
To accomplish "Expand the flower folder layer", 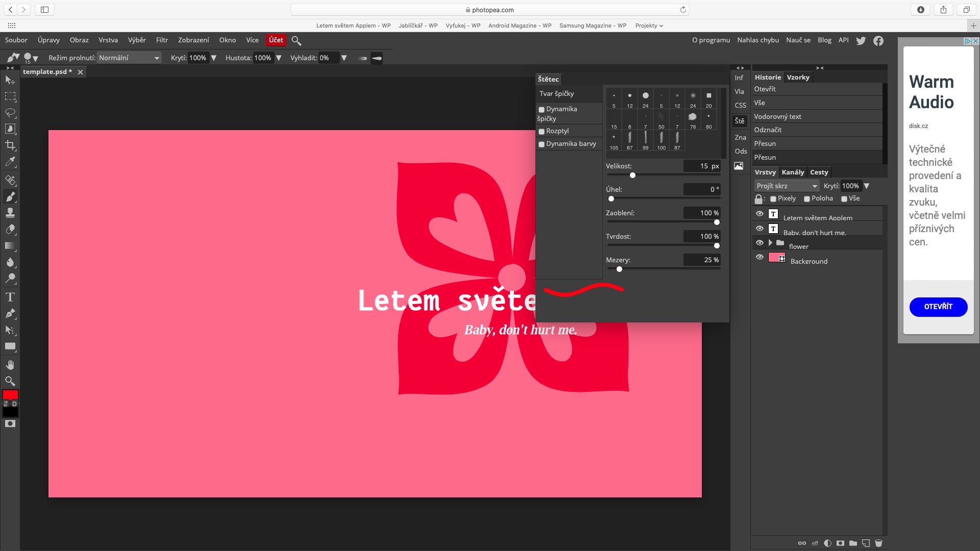I will click(770, 243).
